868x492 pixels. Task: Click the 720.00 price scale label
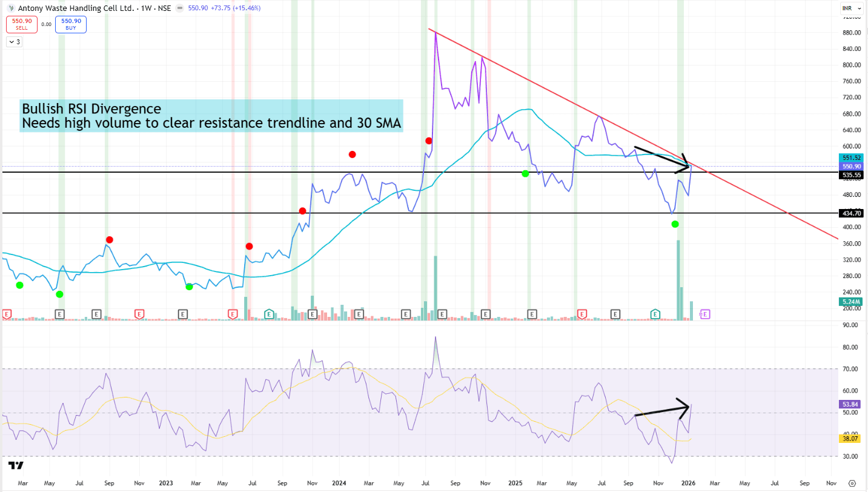tap(850, 98)
